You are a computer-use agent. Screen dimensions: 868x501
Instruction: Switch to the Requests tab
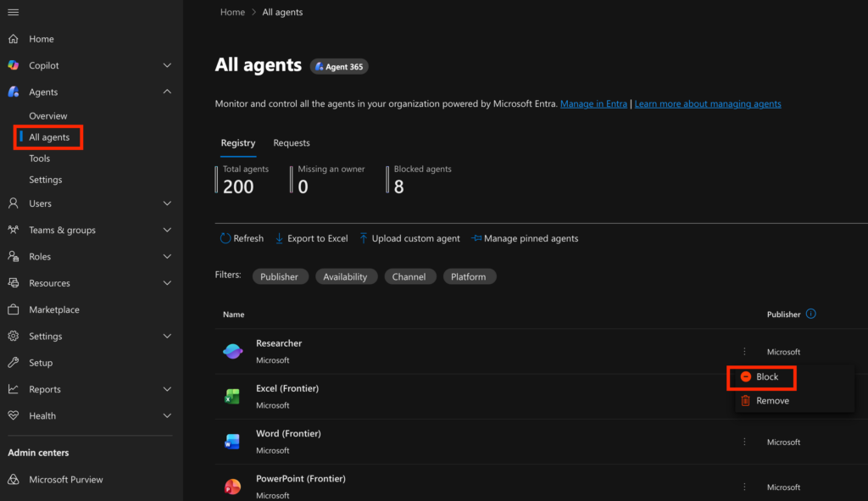tap(291, 143)
